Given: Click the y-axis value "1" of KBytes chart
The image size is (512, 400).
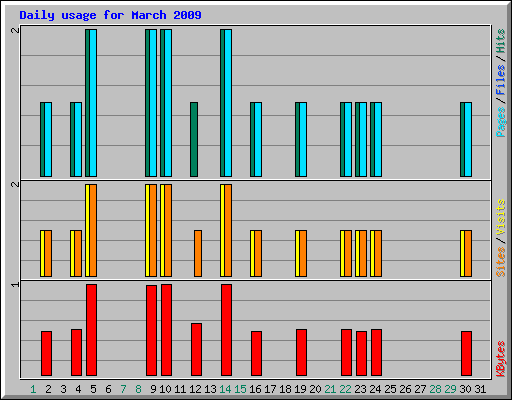Looking at the screenshot, I should [x=15, y=284].
